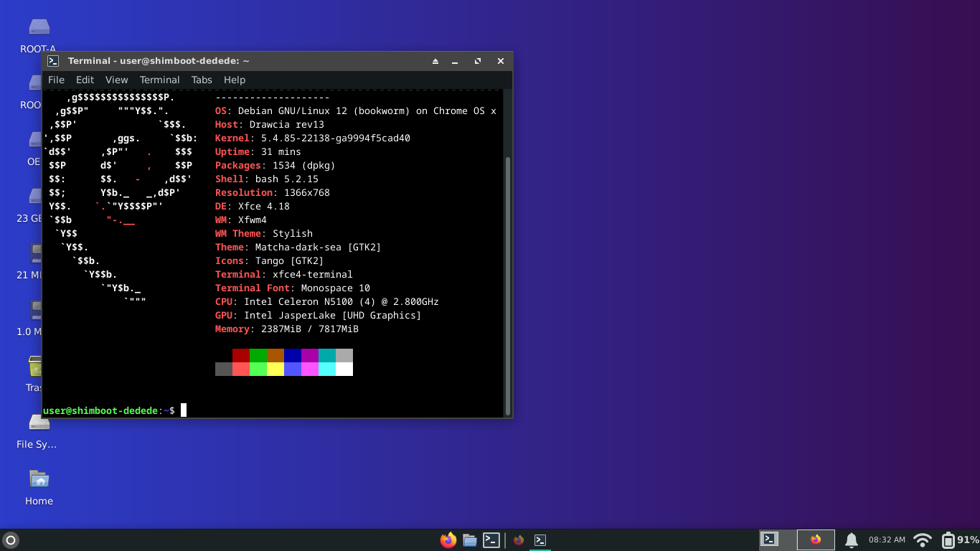Screen dimensions: 980x551
Task: Open the Help menu
Action: coord(235,80)
